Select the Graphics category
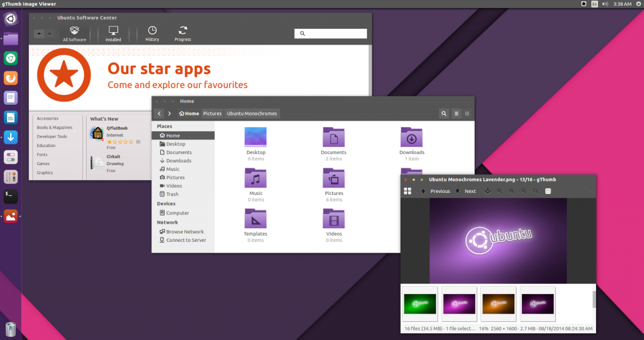 [45, 172]
